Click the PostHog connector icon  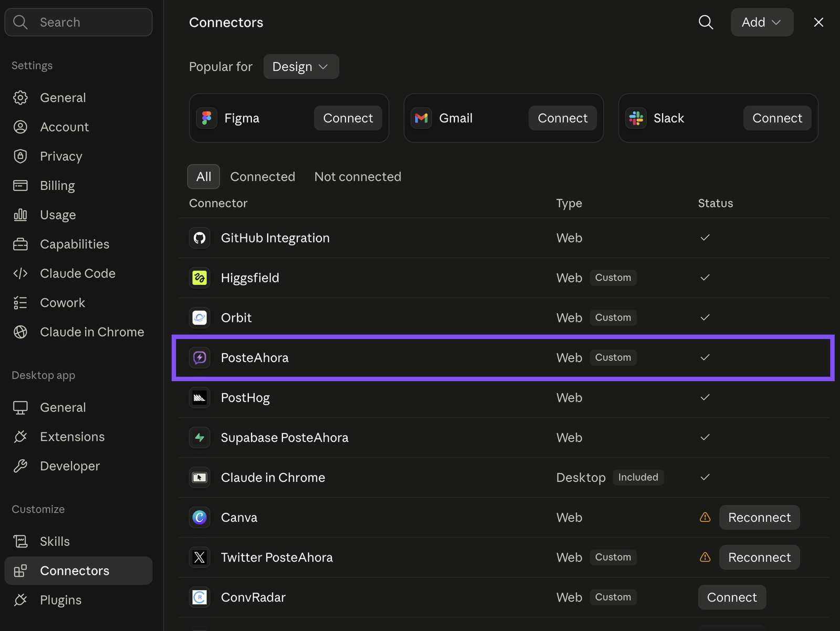199,398
